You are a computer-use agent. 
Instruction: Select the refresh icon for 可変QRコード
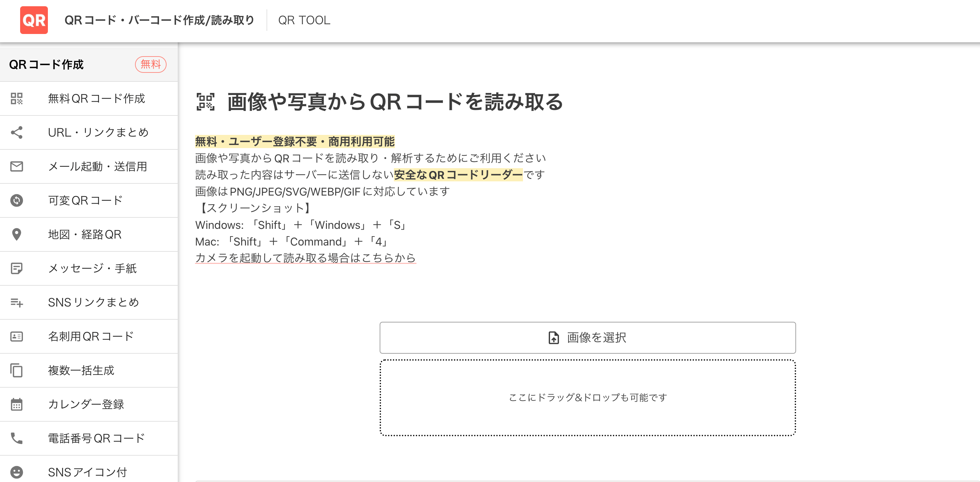point(17,200)
